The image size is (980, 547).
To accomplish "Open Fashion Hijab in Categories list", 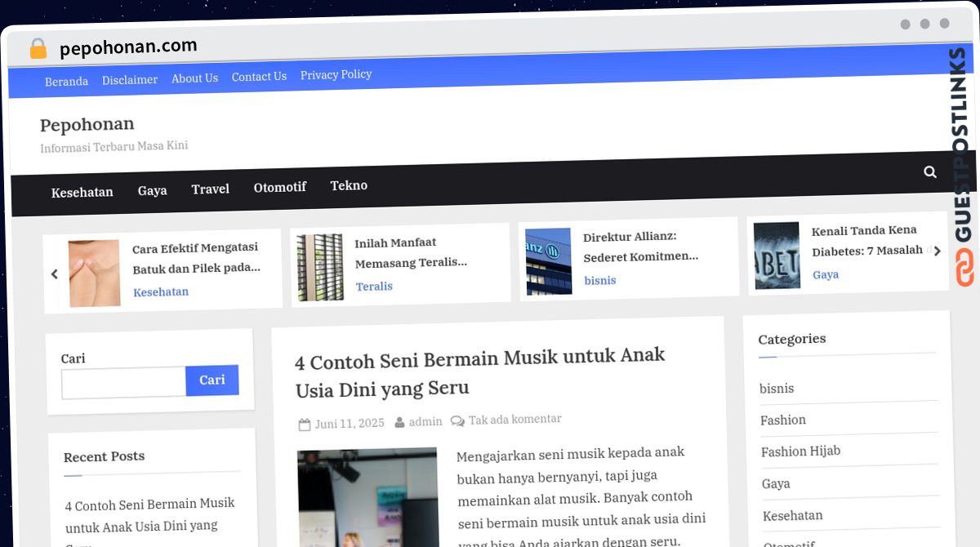I will (x=800, y=451).
